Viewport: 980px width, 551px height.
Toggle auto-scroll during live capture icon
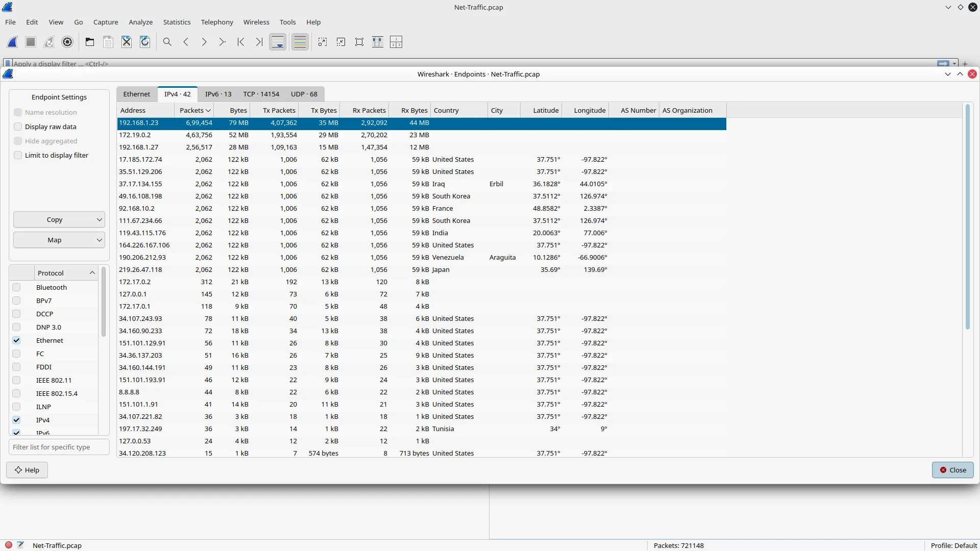point(278,42)
